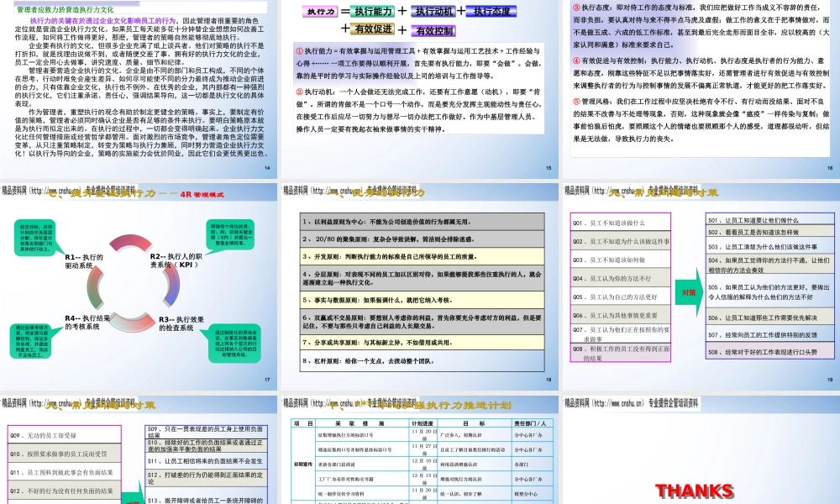The width and height of the screenshot is (840, 504).
Task: Click the 计划进度 column header
Action: point(423,423)
